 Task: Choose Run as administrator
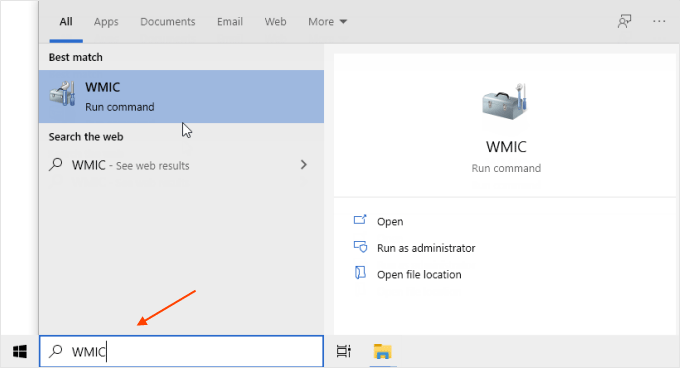tap(426, 248)
